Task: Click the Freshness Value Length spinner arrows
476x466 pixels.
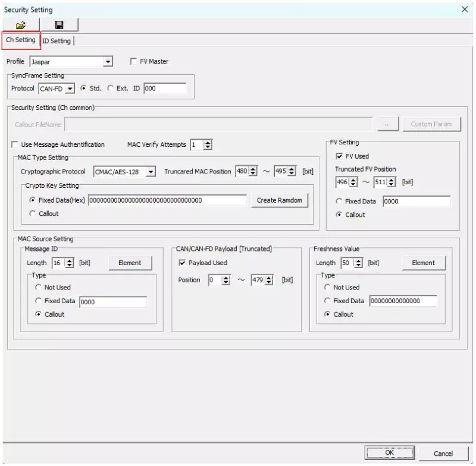Action: click(359, 263)
